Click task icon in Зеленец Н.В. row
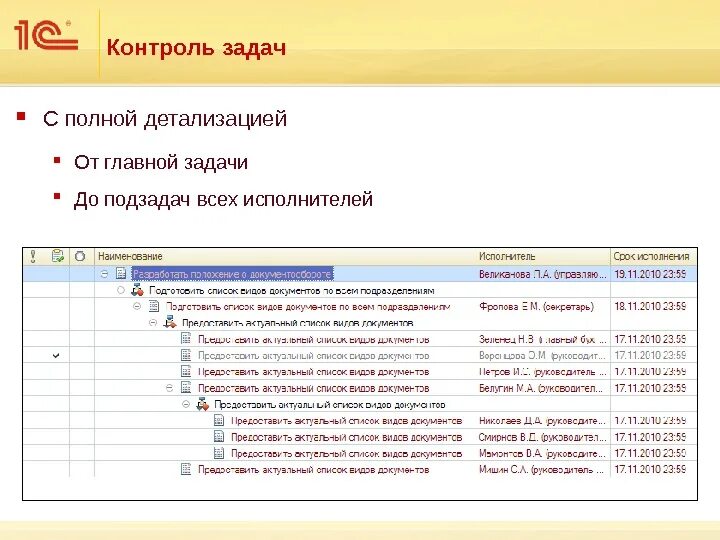Screen dimensions: 720x540 pyautogui.click(x=186, y=339)
